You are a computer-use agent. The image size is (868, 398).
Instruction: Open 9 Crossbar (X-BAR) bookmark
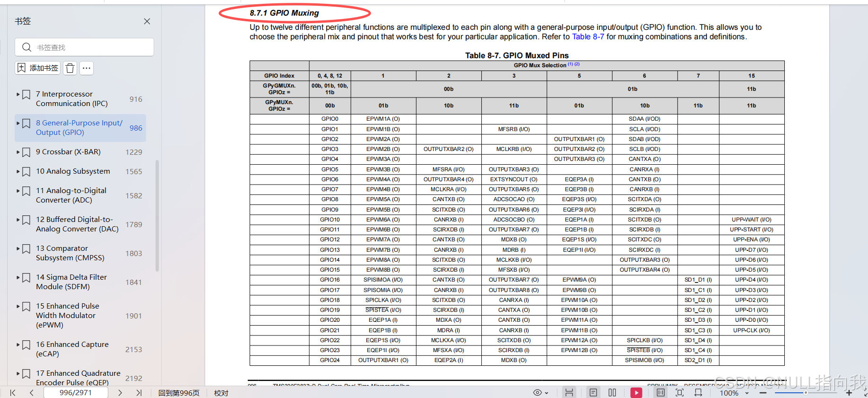tap(68, 152)
